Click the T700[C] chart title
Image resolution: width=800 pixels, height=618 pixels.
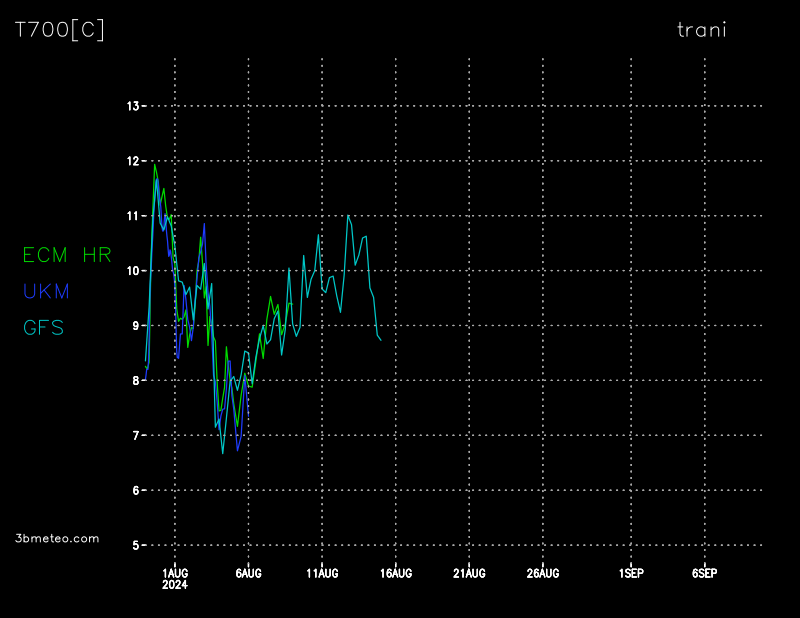[x=59, y=30]
